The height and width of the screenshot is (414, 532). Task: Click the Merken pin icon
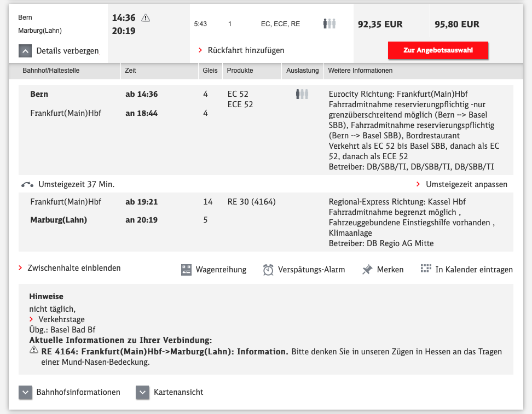tap(367, 270)
